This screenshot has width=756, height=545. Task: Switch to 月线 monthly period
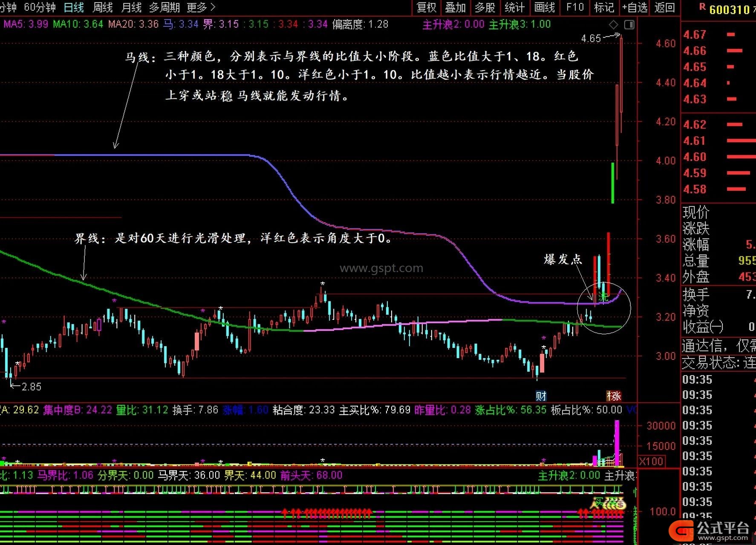[131, 7]
